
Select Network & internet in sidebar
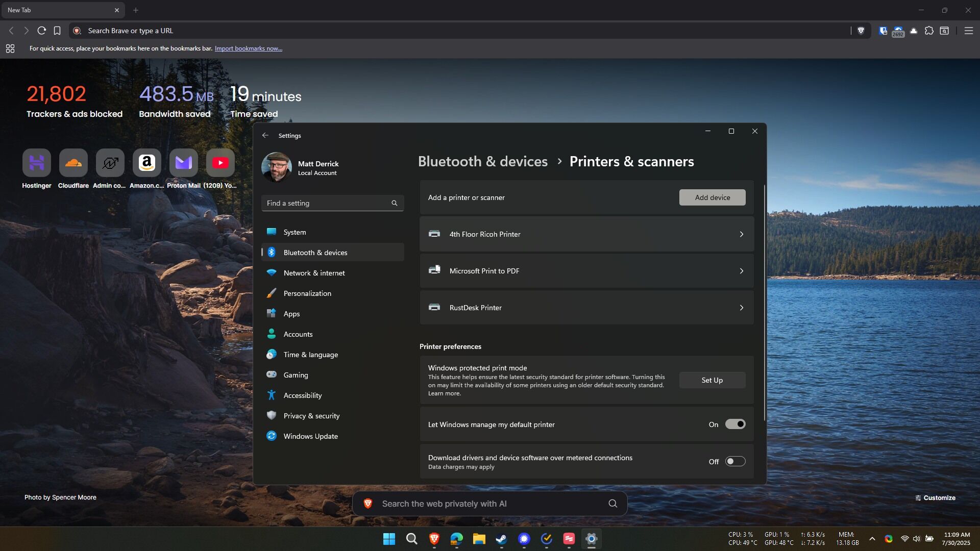point(314,273)
